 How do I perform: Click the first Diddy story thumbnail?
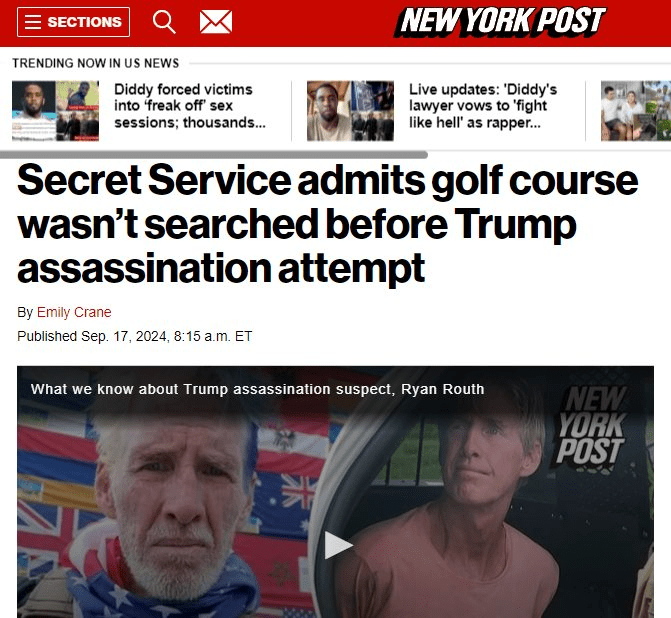pos(56,111)
